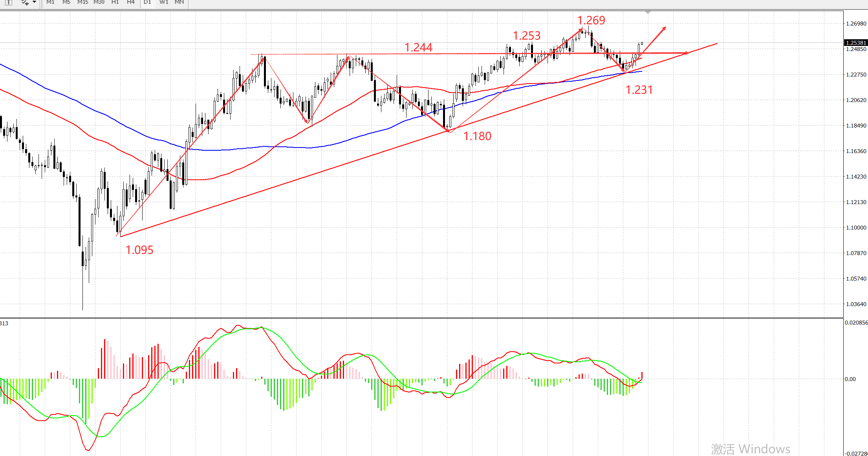Image resolution: width=868 pixels, height=456 pixels.
Task: Click the current price label 1.25381
Action: (855, 43)
